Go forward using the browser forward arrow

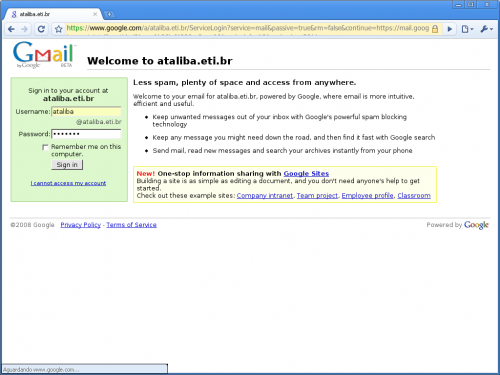(x=24, y=29)
